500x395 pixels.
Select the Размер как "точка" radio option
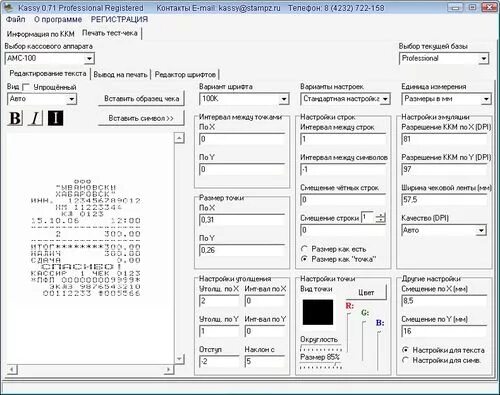coord(304,259)
